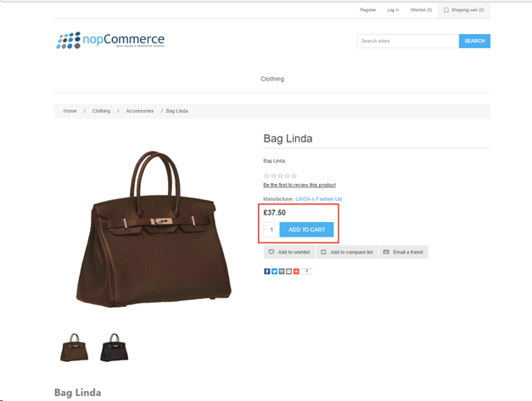Screen dimensions: 532x401
Task: Open the Clothing menu item
Action: tap(272, 79)
